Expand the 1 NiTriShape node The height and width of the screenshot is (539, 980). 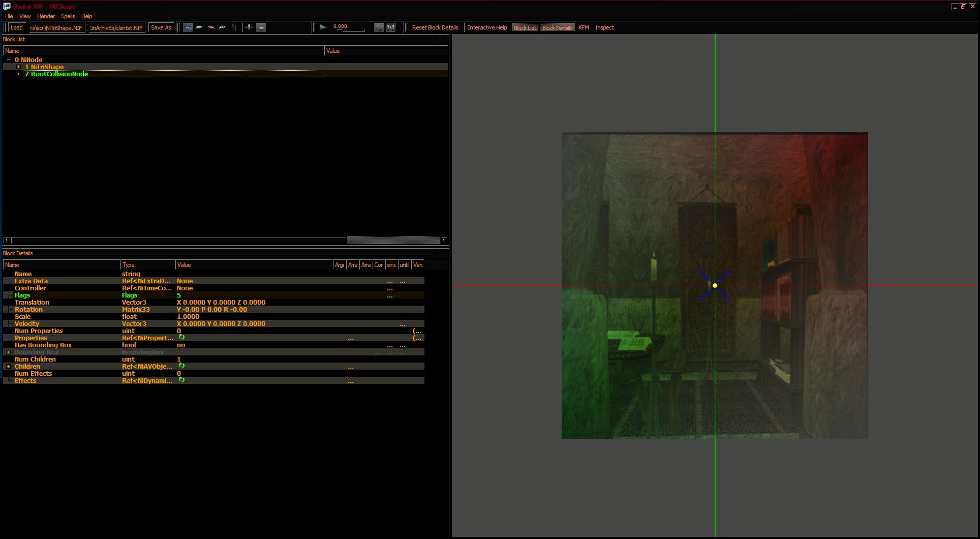pyautogui.click(x=19, y=67)
